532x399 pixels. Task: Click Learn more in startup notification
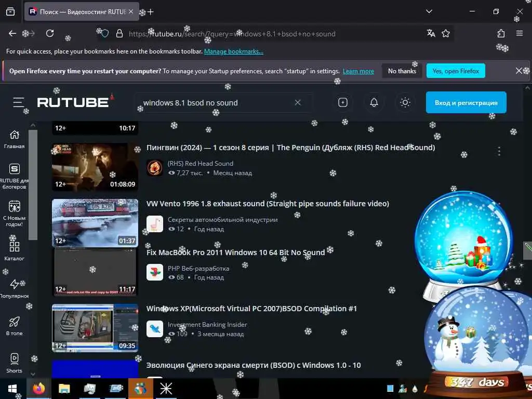358,71
